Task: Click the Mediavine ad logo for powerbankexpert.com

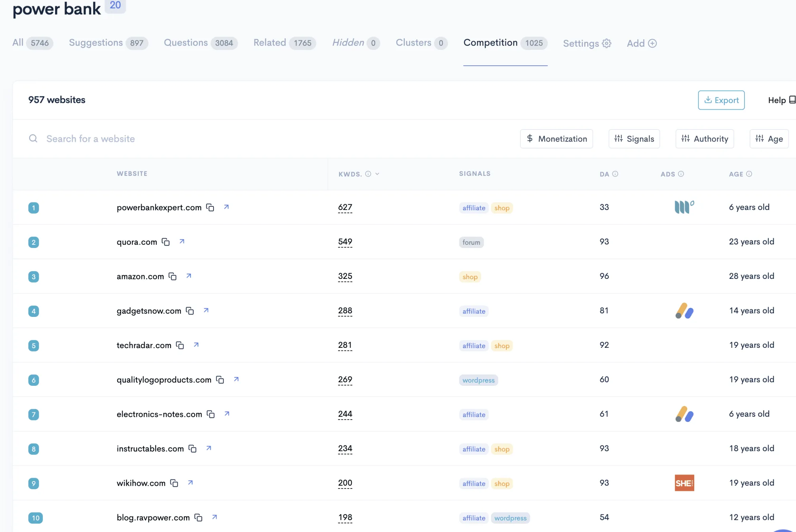Action: [684, 207]
